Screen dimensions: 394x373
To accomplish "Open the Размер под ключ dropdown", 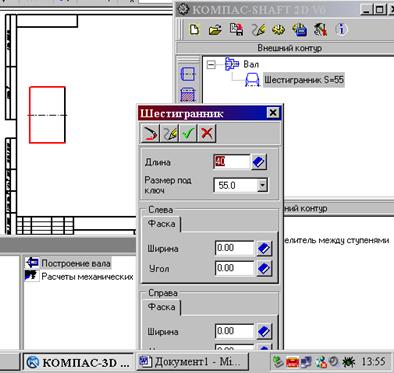I will coord(262,185).
